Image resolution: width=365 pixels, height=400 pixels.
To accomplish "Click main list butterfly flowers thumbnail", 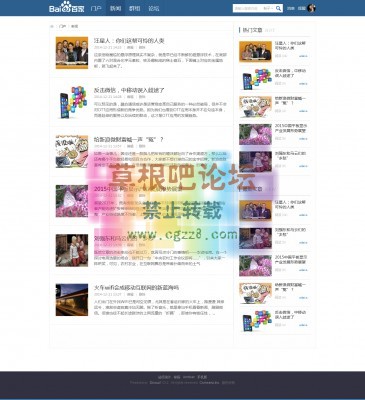I will (x=72, y=201).
